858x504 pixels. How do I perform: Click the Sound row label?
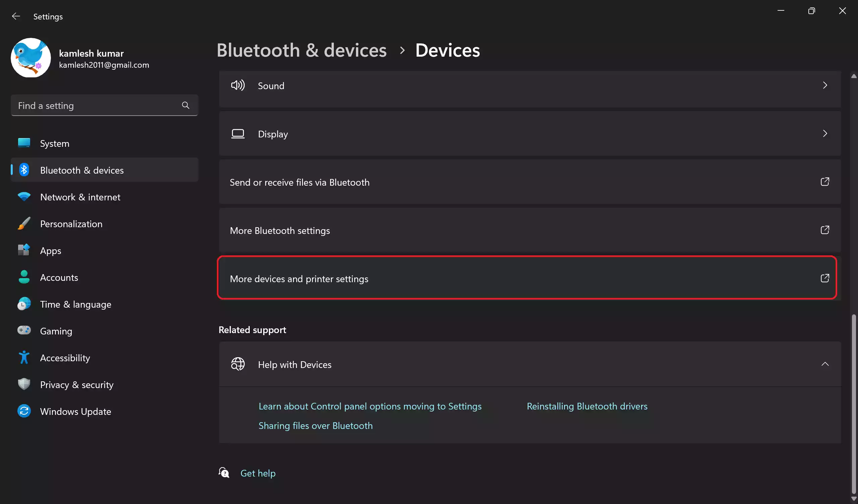pyautogui.click(x=271, y=86)
